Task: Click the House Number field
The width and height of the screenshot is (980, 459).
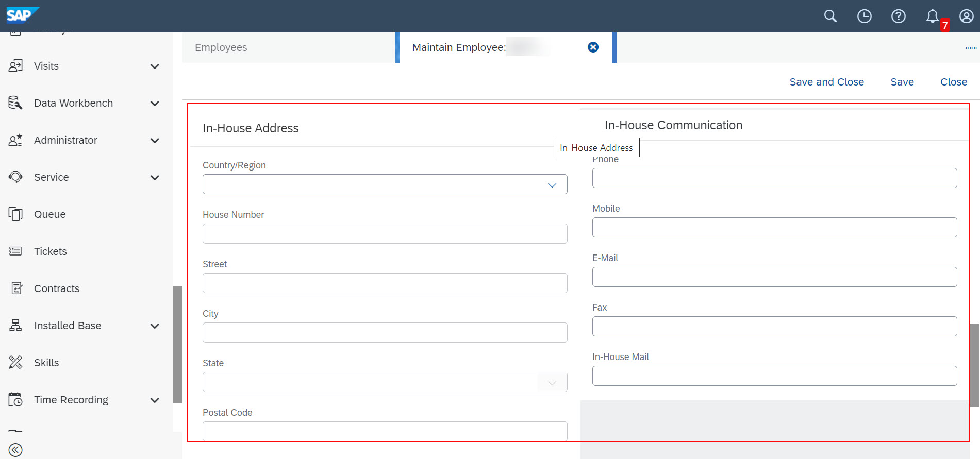Action: [385, 233]
